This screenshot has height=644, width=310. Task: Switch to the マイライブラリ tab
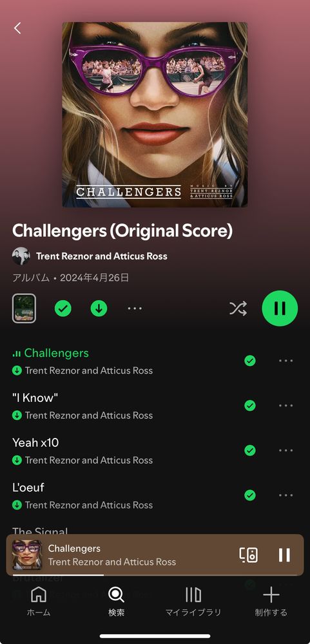point(193,601)
